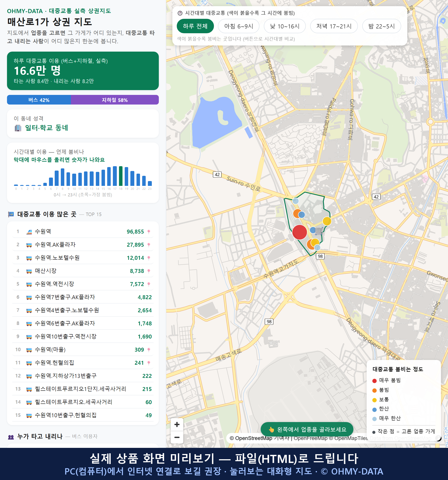Click the pin icon for 수원역.AK플라자
The image size is (448, 480).
(x=149, y=245)
